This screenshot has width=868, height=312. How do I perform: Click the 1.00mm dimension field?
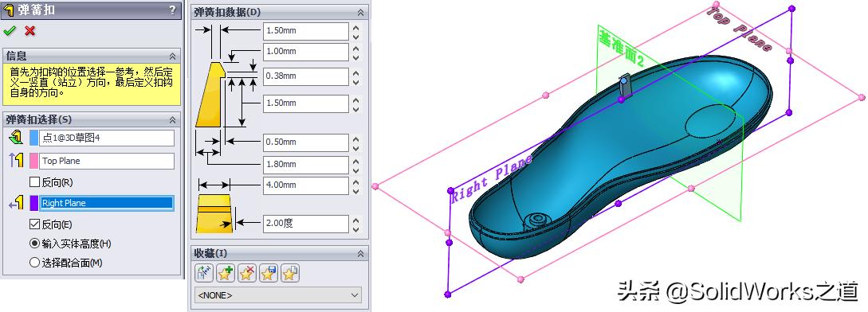tap(306, 52)
